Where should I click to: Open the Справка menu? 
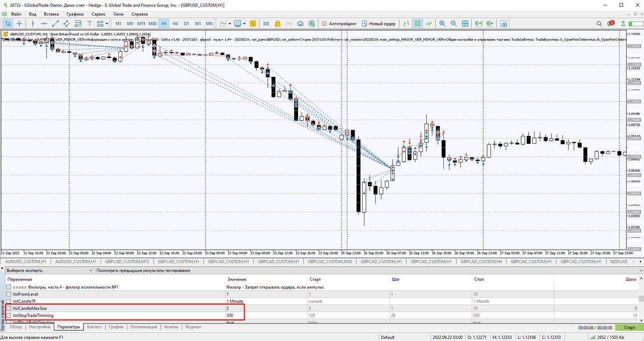coord(140,14)
